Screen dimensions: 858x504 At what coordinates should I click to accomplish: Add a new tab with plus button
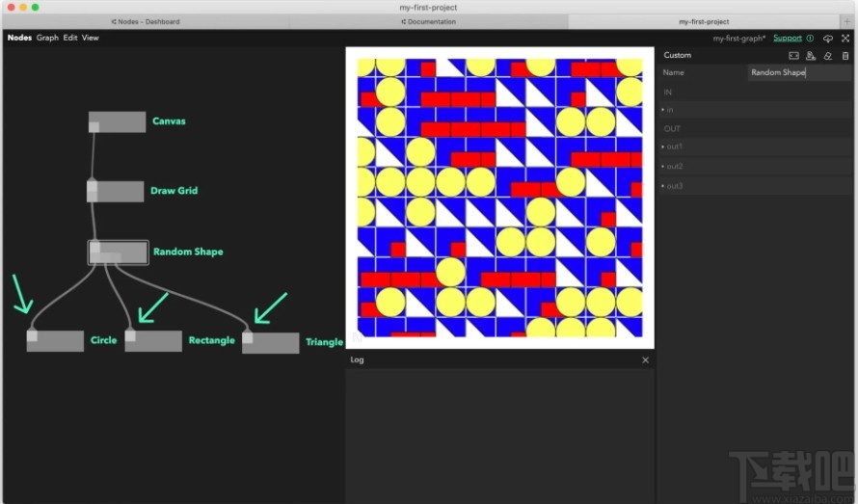point(847,22)
